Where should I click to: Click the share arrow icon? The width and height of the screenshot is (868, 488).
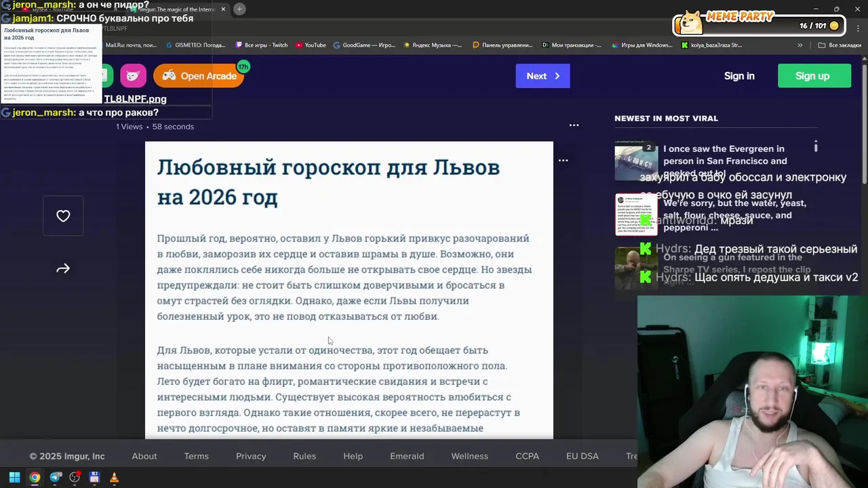click(x=63, y=269)
